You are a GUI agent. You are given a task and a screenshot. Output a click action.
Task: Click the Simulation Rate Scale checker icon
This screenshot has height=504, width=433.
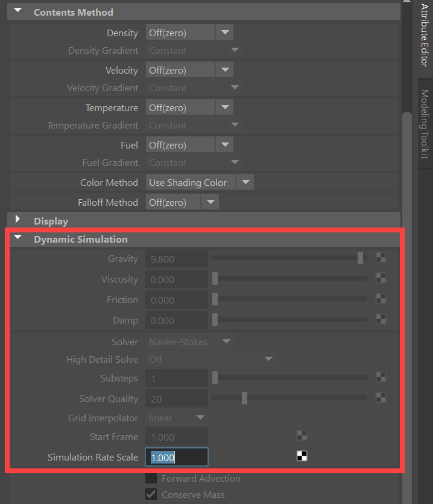302,456
